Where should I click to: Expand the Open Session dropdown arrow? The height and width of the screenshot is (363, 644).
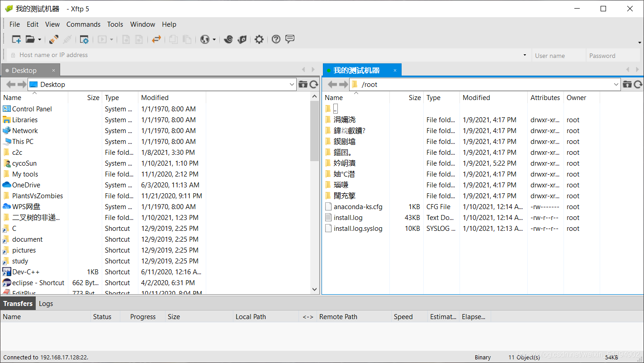click(39, 39)
